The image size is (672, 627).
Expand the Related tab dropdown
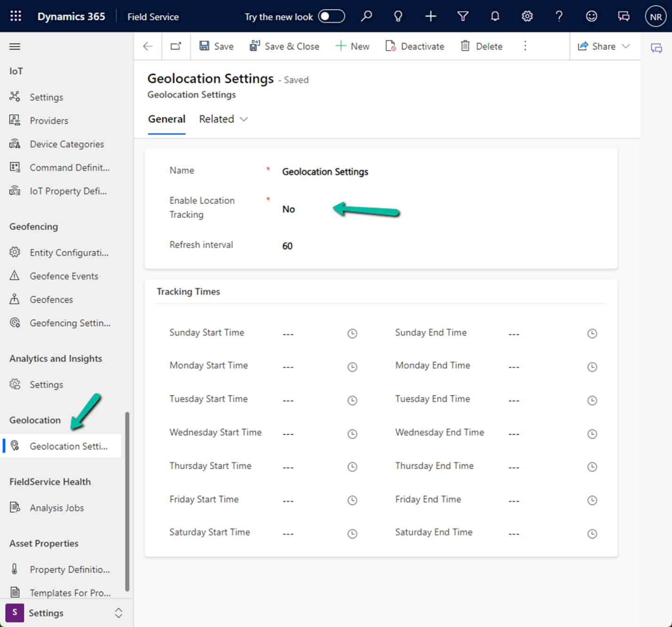[x=223, y=119]
